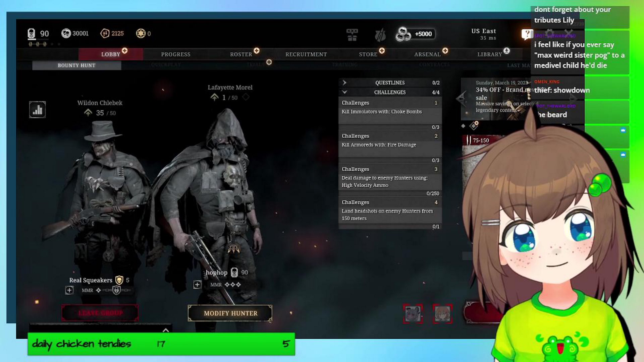644x362 pixels.
Task: Open the gift box rewards icon
Action: tap(352, 34)
